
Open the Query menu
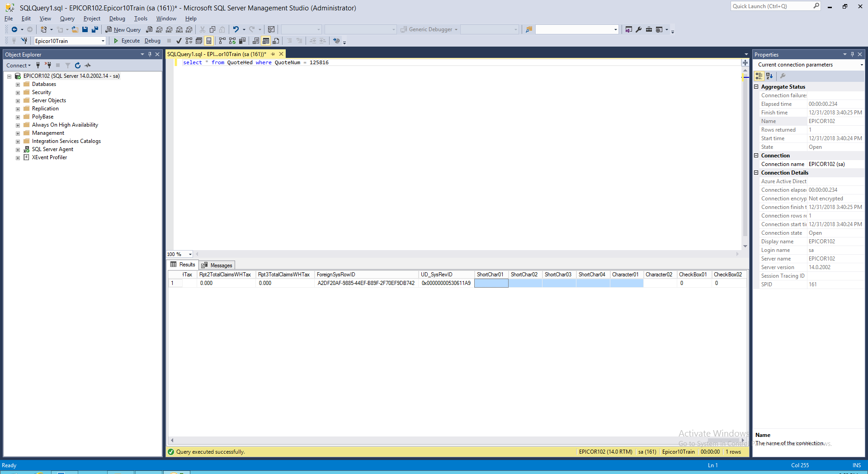[67, 19]
